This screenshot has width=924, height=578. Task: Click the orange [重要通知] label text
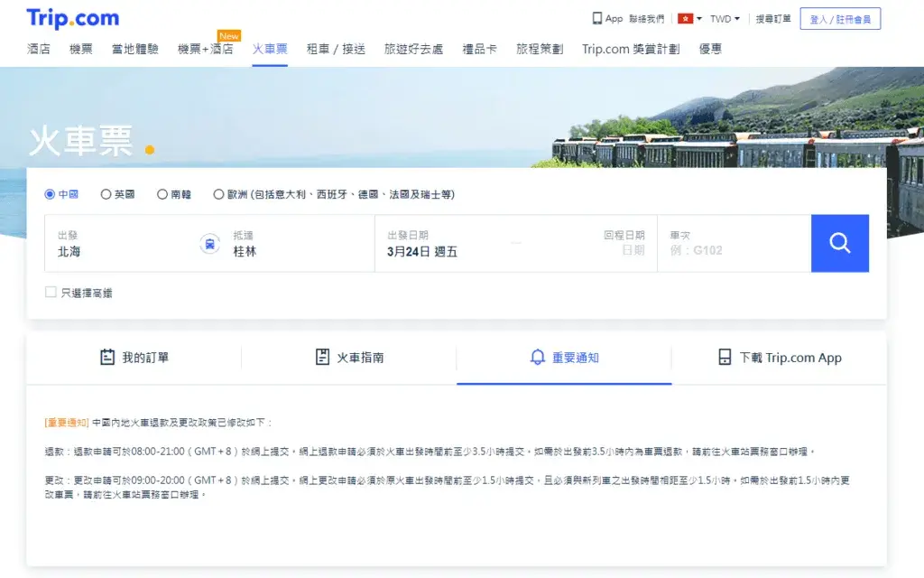point(67,423)
